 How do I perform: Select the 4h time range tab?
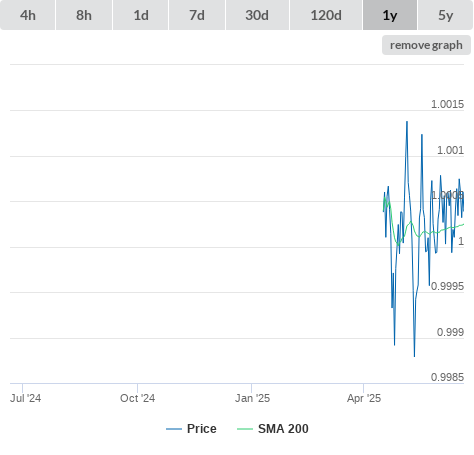[28, 15]
